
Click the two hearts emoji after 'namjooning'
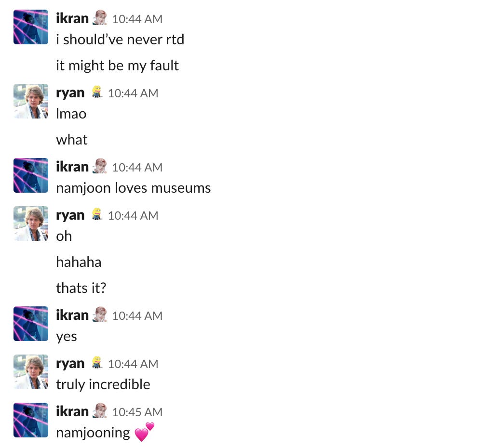click(x=145, y=432)
